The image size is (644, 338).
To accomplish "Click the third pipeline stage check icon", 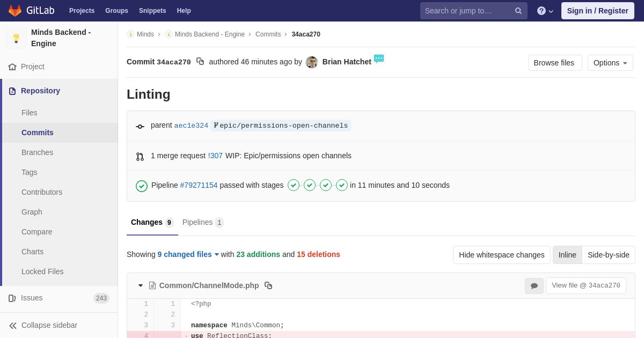I will (326, 185).
